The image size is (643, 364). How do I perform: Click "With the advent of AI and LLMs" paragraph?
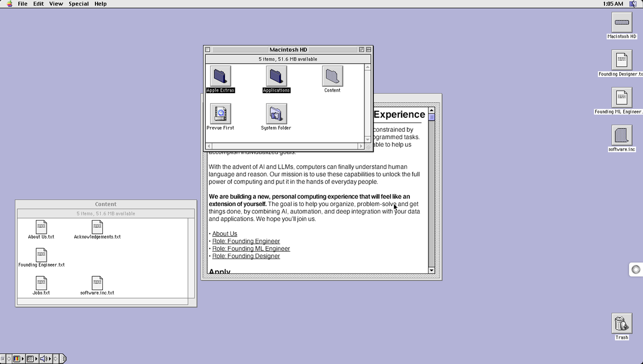(314, 175)
